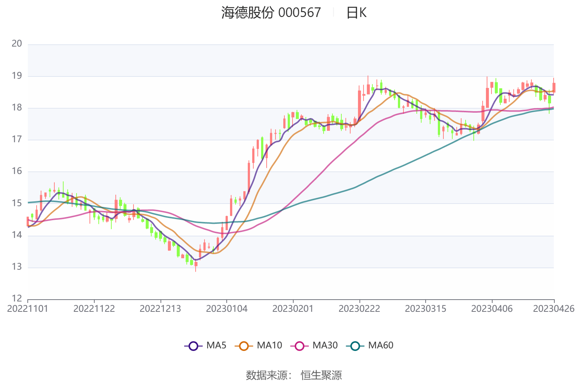Toggle the MA5 series via its text label

tap(216, 345)
